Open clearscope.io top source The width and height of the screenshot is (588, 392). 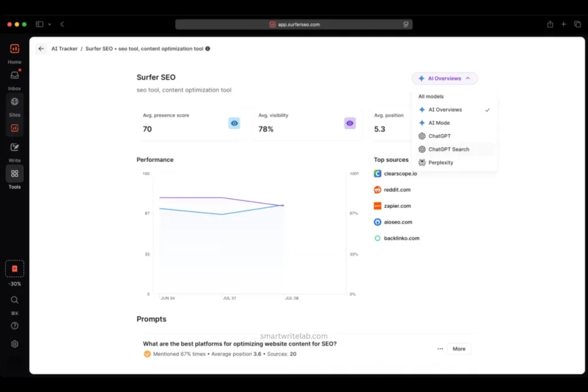click(x=400, y=173)
